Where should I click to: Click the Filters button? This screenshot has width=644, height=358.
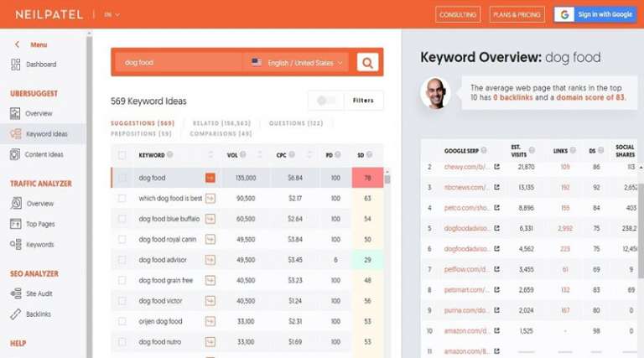(363, 101)
